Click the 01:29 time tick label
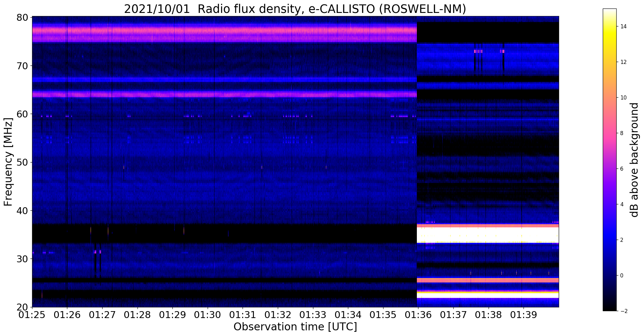This screenshot has height=336, width=644. point(172,314)
